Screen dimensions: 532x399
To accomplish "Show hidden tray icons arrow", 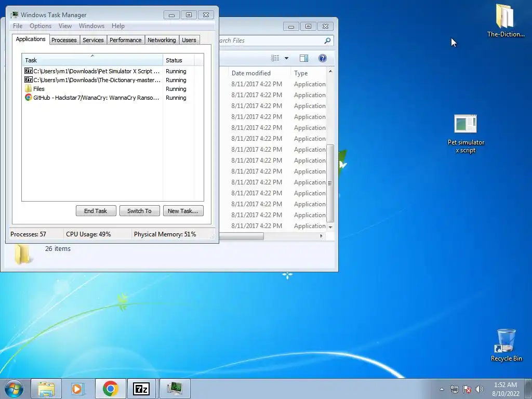I will tap(442, 389).
